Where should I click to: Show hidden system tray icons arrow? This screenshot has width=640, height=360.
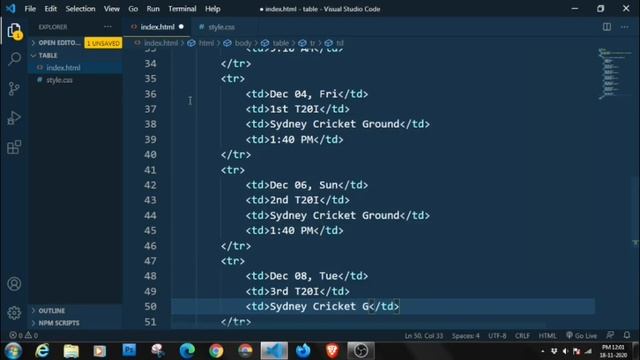(x=542, y=351)
